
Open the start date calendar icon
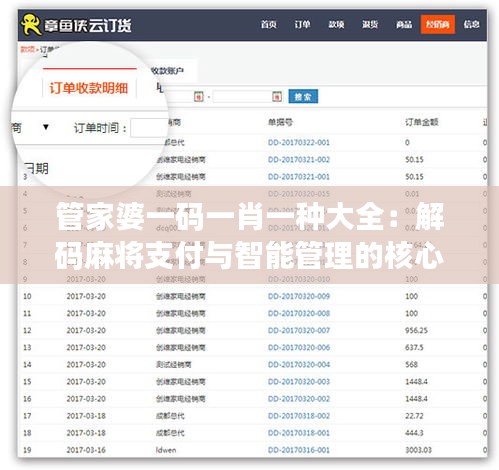(x=199, y=97)
